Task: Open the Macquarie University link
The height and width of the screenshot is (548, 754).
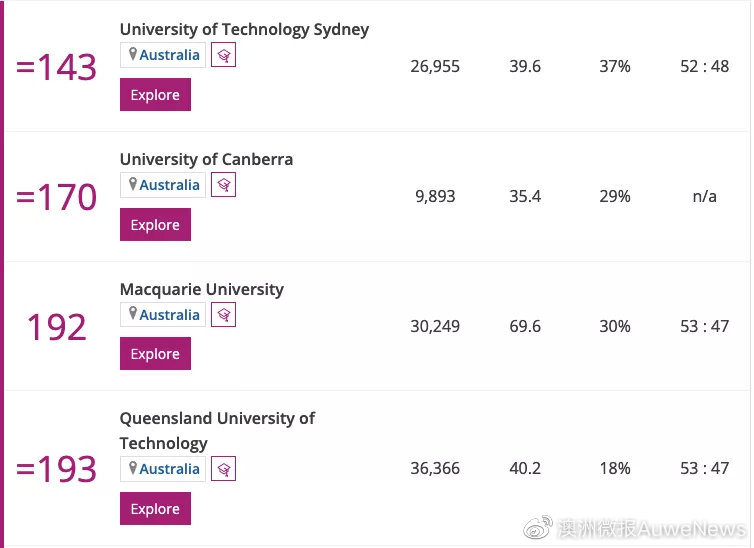Action: pyautogui.click(x=201, y=289)
